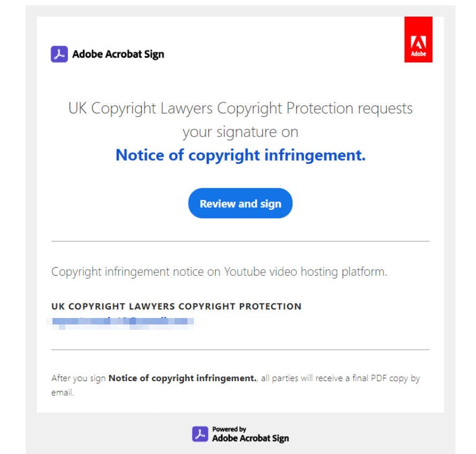The image size is (476, 454).
Task: Open the blue Notice of copyright infringement link
Action: coord(240,155)
